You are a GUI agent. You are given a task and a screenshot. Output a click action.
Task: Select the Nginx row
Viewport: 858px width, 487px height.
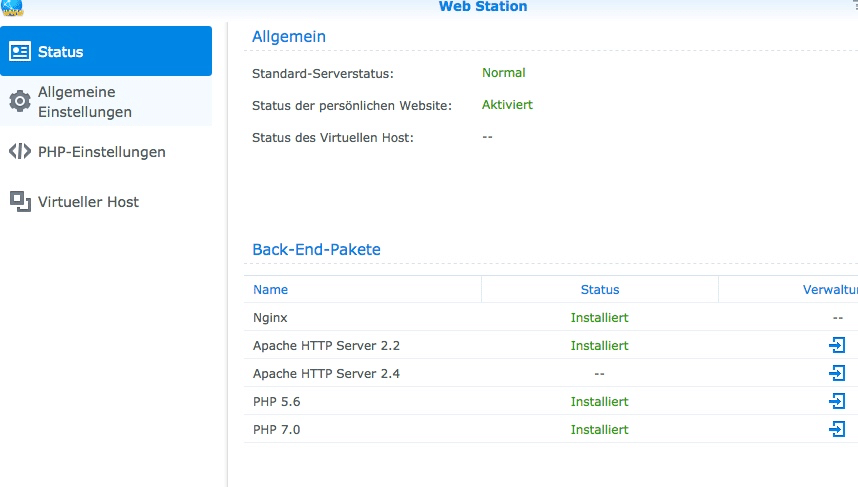tap(270, 317)
